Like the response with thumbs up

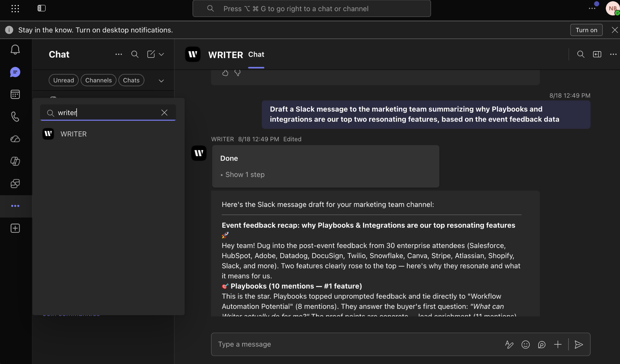pyautogui.click(x=225, y=73)
